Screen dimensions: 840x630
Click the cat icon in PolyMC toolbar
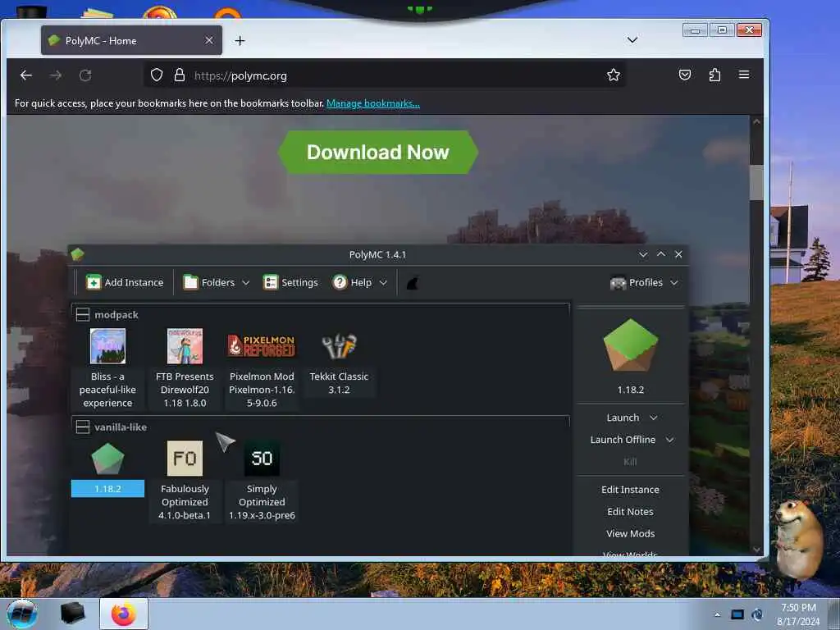[x=412, y=283]
